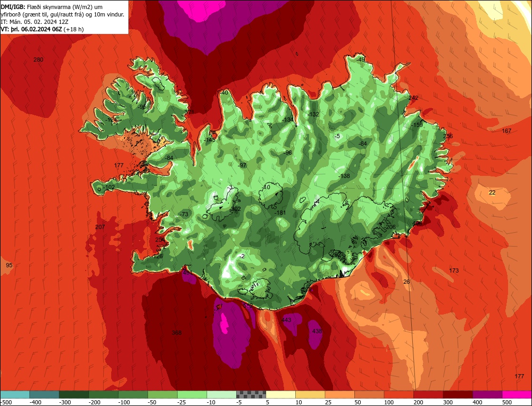This screenshot has height=406, width=532.
Task: Click the legend label -300
Action: point(65,402)
